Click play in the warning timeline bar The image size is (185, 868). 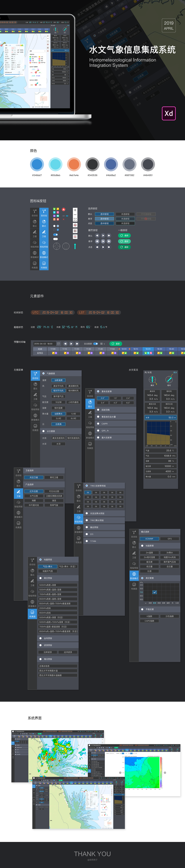pos(71,344)
